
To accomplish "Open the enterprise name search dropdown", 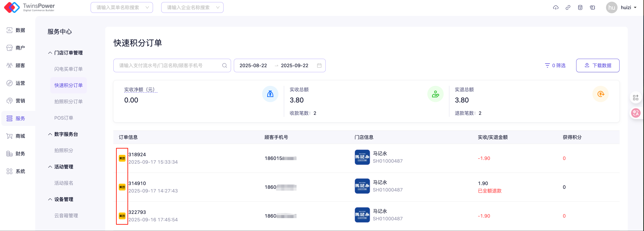I will click(192, 7).
